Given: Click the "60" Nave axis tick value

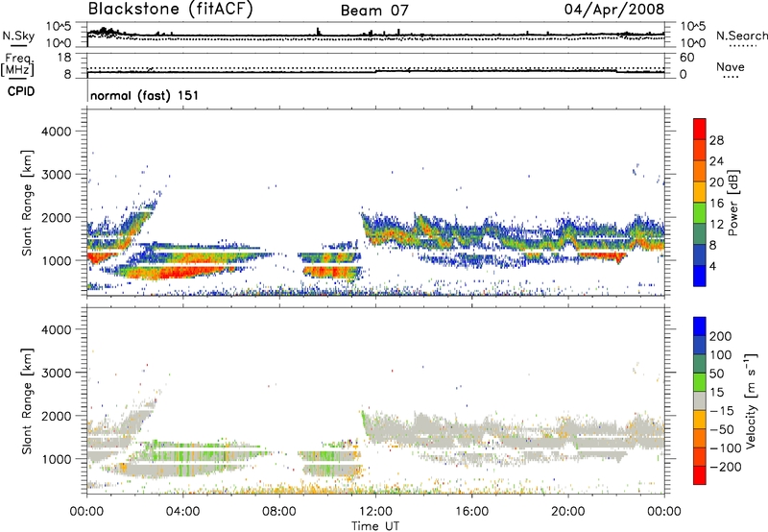Looking at the screenshot, I should click(x=686, y=58).
